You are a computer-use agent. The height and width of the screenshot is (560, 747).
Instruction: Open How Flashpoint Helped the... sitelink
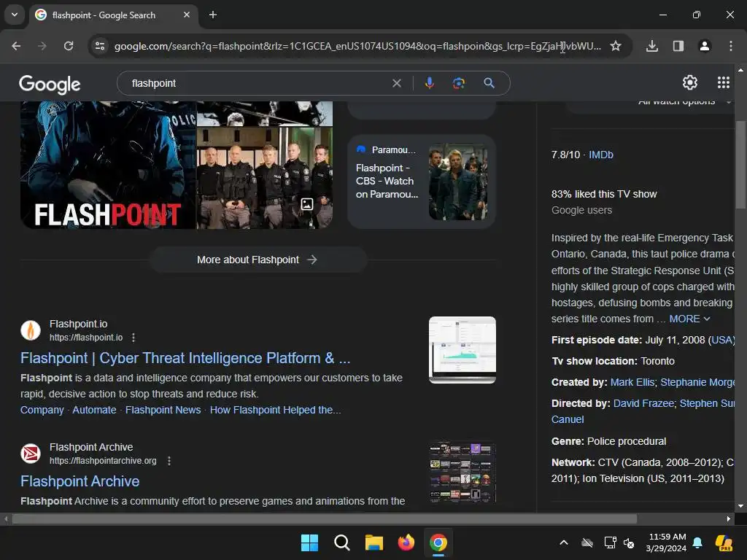(x=275, y=410)
